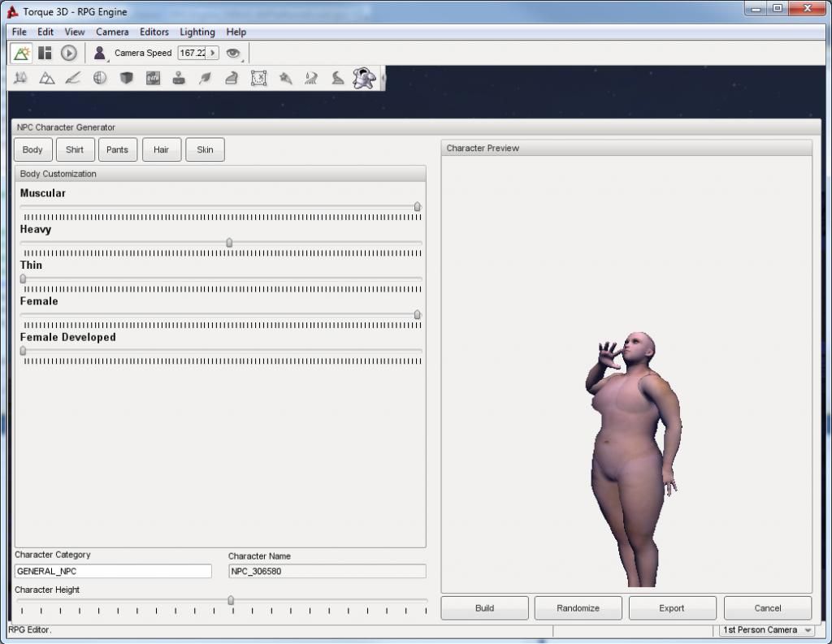
Task: Open the Material Editor sphere icon
Action: tap(100, 78)
